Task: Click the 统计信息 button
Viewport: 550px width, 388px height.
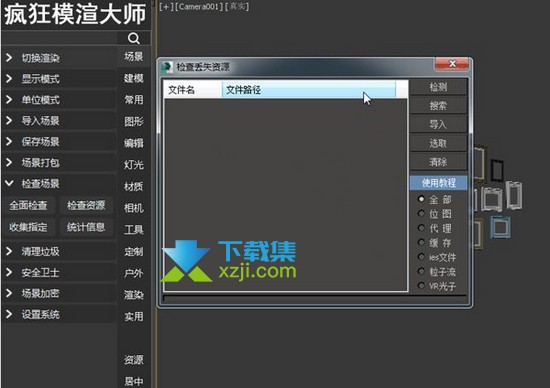Action: coord(86,227)
